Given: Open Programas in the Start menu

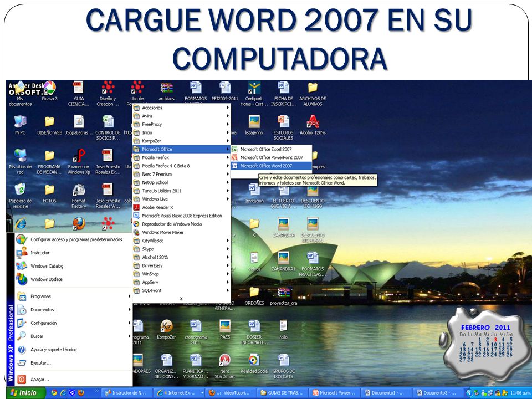Looking at the screenshot, I should (x=73, y=296).
